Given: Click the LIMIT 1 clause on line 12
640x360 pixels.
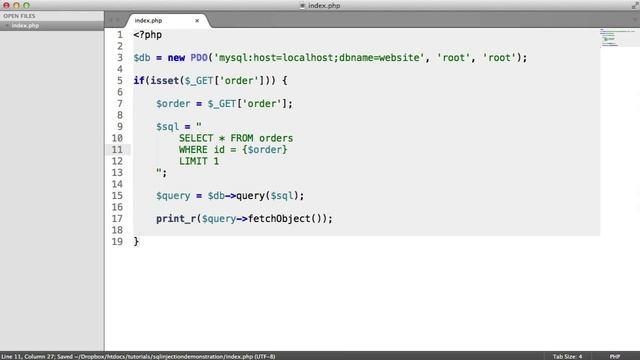Looking at the screenshot, I should pos(199,161).
